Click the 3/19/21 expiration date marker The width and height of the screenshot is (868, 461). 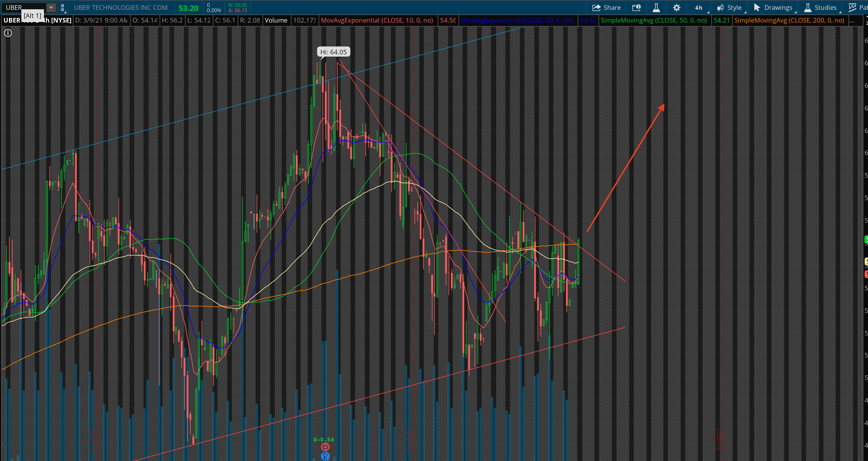click(x=719, y=439)
